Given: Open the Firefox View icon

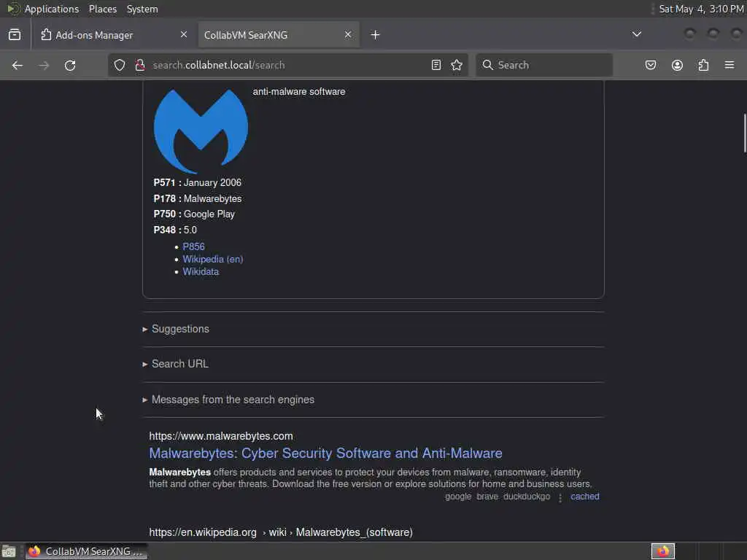Looking at the screenshot, I should pyautogui.click(x=15, y=35).
